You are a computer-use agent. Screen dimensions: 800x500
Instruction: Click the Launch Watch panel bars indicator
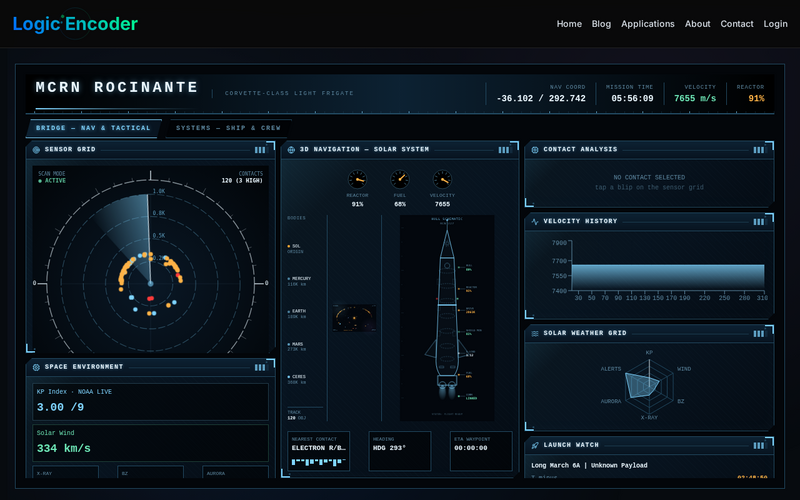point(759,445)
